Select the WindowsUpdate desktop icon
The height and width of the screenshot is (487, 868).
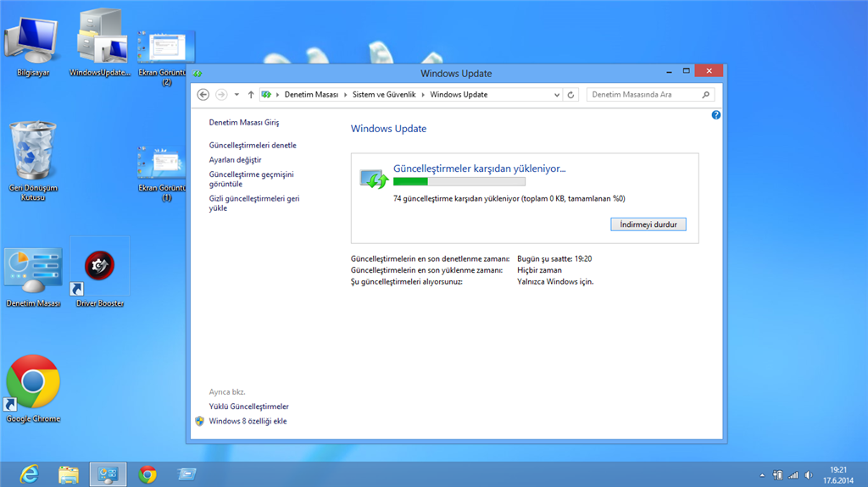tap(100, 43)
